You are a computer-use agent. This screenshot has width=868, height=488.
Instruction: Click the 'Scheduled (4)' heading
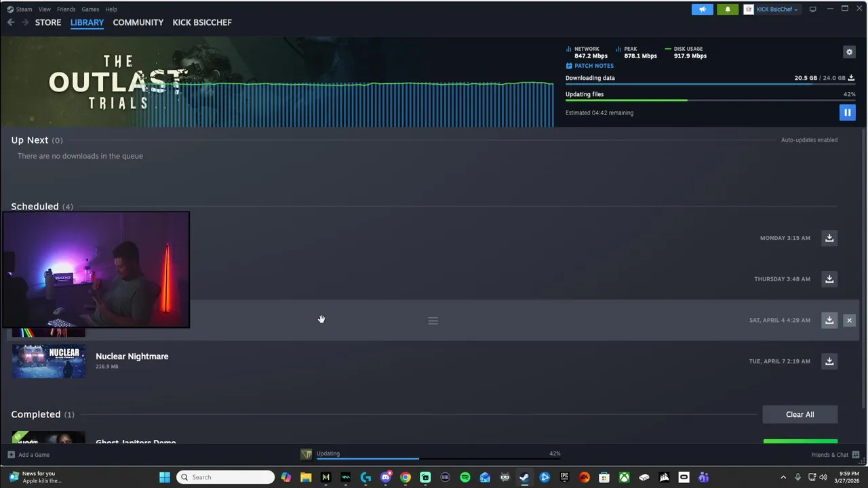(x=42, y=207)
